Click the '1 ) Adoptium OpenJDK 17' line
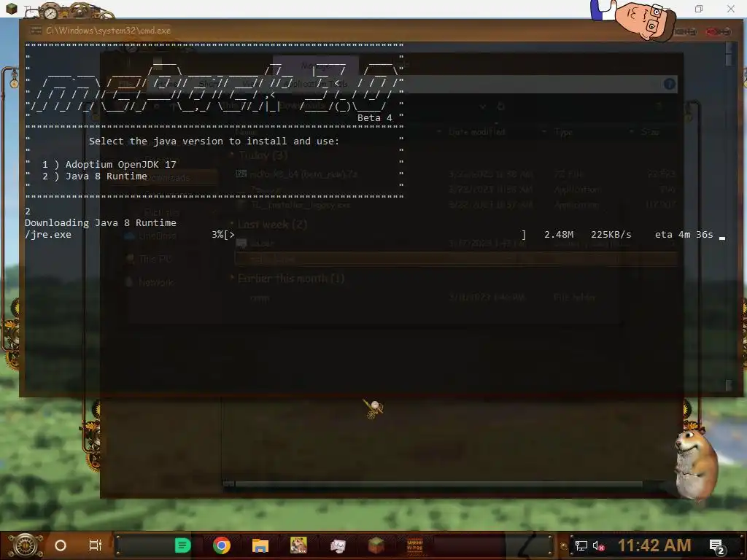747x560 pixels. 109,164
